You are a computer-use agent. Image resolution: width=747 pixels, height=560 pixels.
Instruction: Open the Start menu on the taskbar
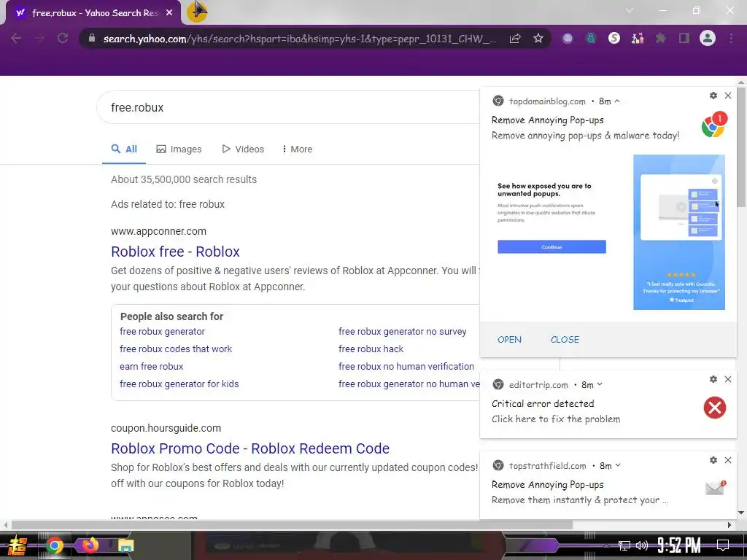pos(18,545)
